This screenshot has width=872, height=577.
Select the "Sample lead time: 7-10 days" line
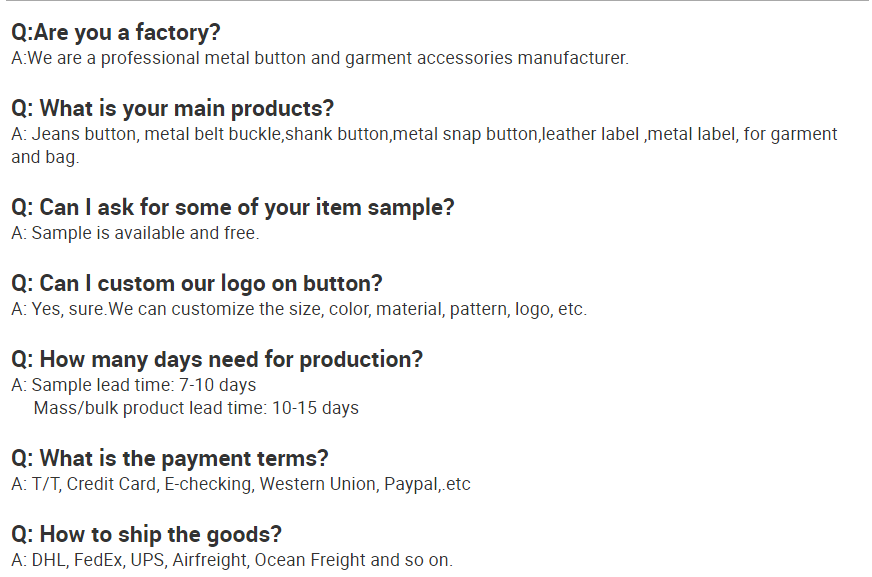pyautogui.click(x=134, y=385)
